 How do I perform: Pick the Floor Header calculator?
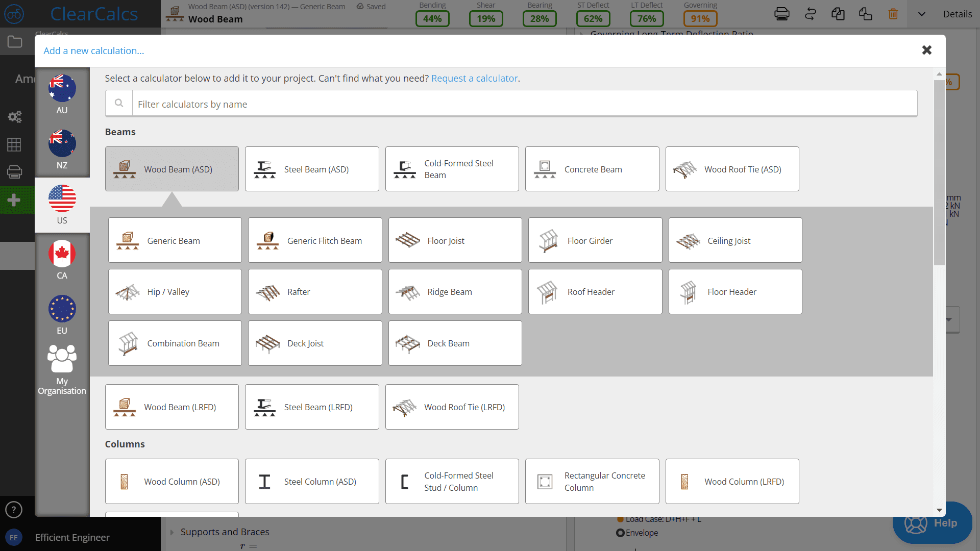[x=735, y=291]
